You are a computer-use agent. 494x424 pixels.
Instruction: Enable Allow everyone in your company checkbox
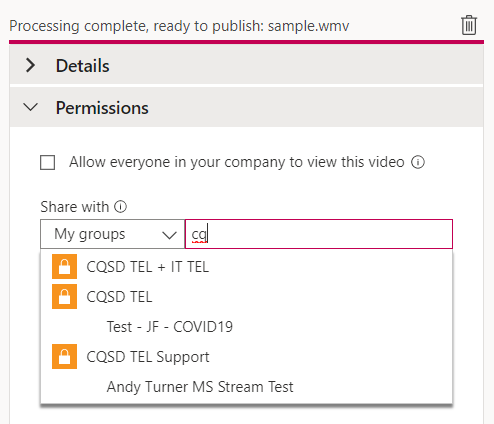point(47,163)
